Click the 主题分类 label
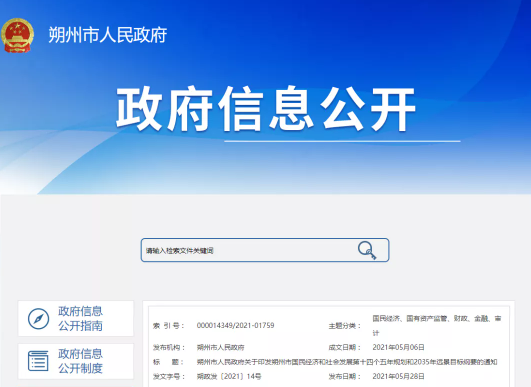 344,326
